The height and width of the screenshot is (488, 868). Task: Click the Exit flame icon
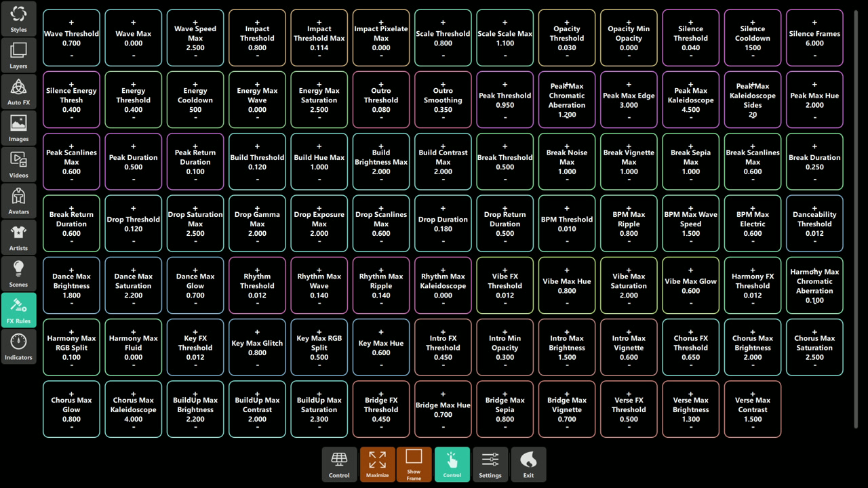[528, 464]
